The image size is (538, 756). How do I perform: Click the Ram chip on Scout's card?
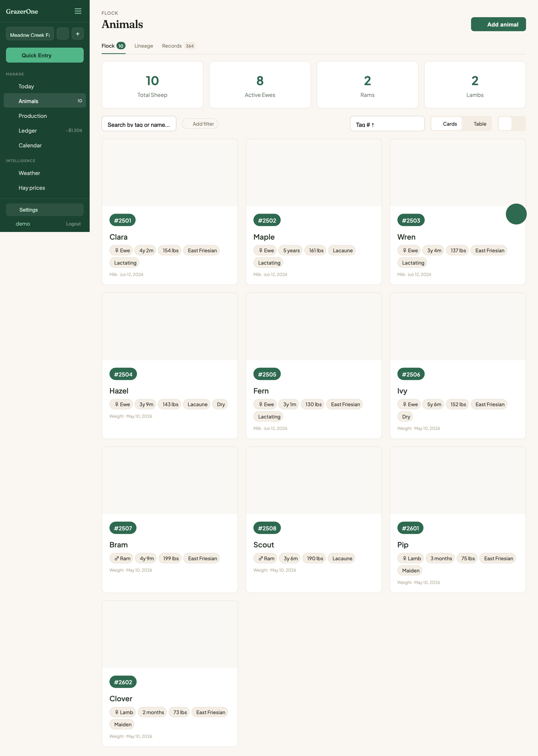pos(265,558)
